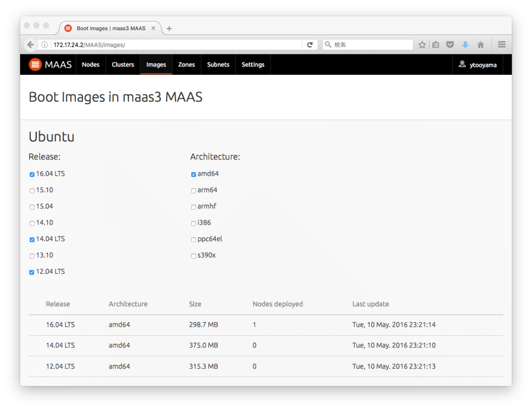The width and height of the screenshot is (532, 410).
Task: Select the 12.04 LTS table row cell
Action: tap(60, 366)
